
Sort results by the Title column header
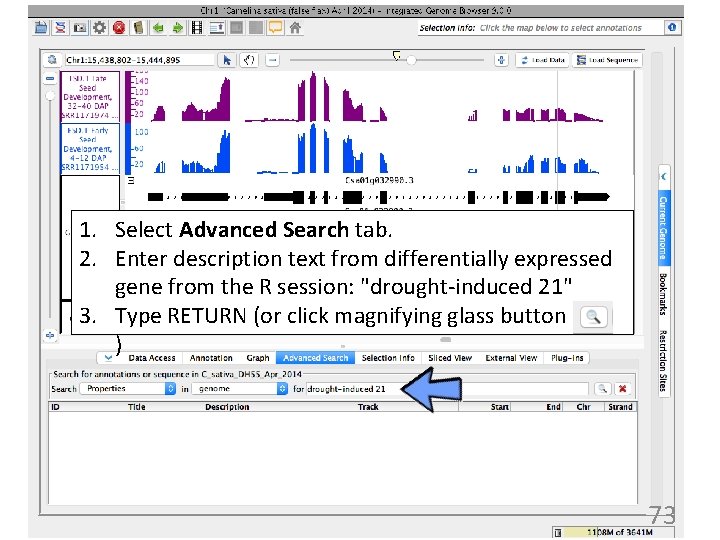click(x=136, y=407)
